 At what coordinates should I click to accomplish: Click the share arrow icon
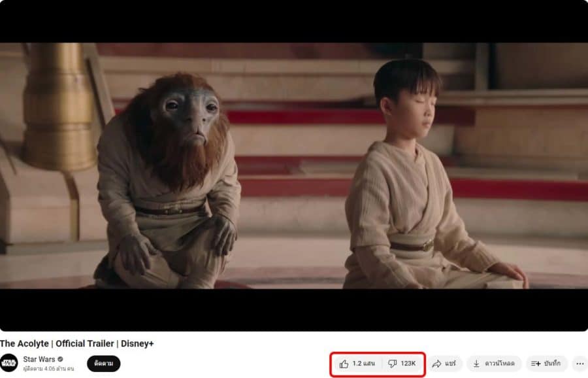tap(436, 364)
